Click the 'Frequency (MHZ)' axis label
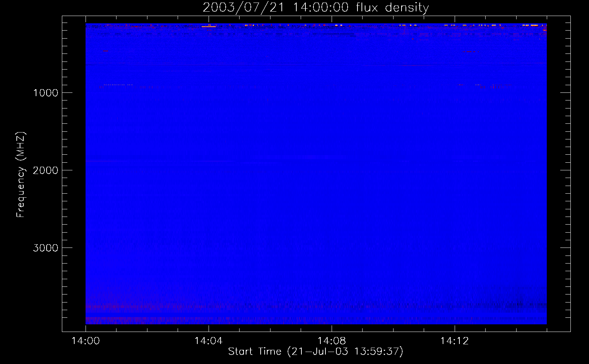This screenshot has height=364, width=589. coord(21,175)
